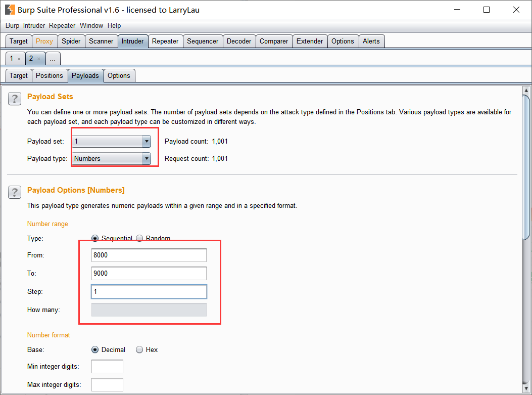The image size is (532, 395).
Task: Click the vertical scrollbar thumb
Action: [x=526, y=167]
